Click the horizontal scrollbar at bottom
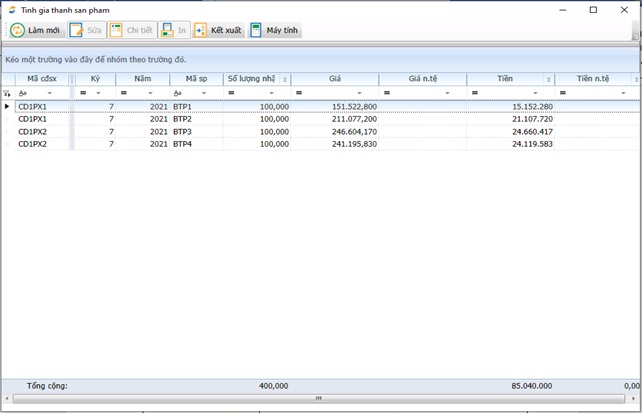 (x=320, y=398)
